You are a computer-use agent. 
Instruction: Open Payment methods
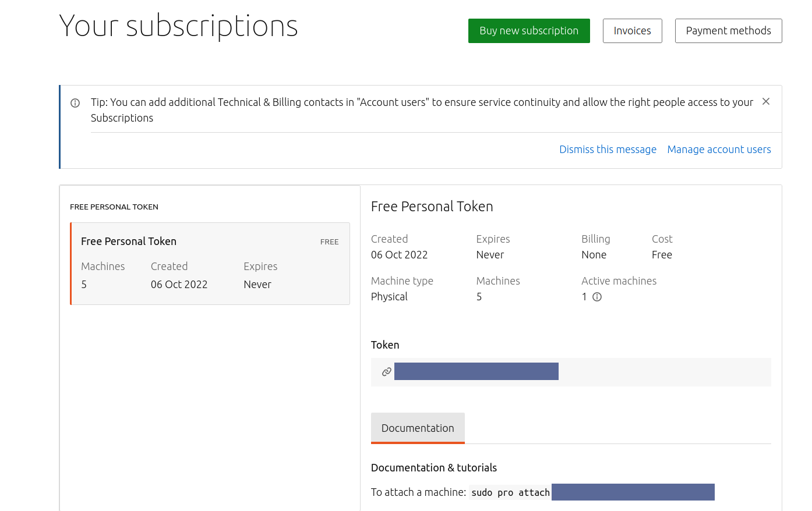click(728, 31)
